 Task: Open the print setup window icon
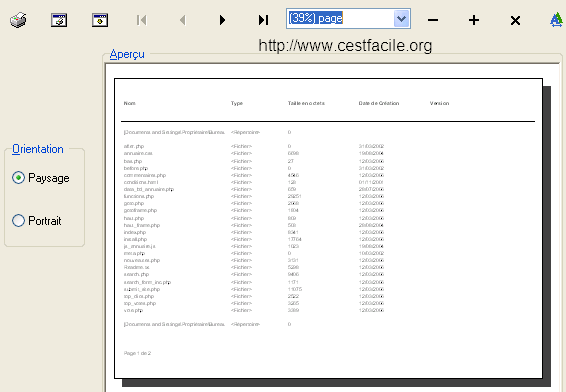click(59, 20)
